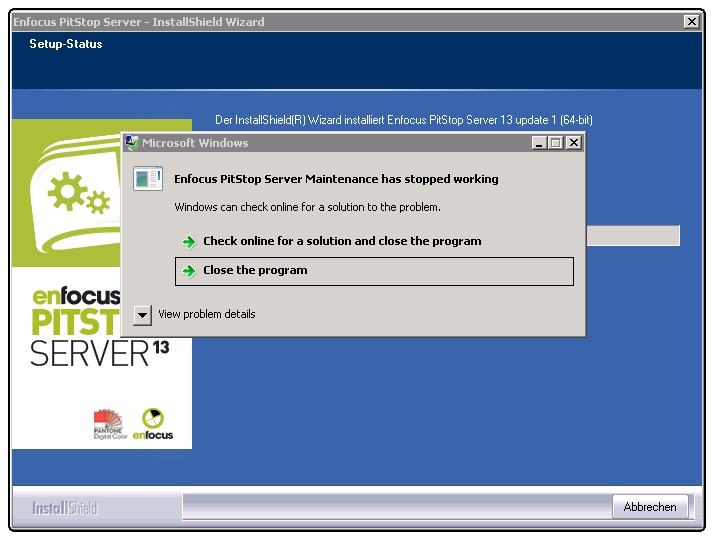
Task: Close the Microsoft Windows error dialog
Action: pyautogui.click(x=574, y=143)
